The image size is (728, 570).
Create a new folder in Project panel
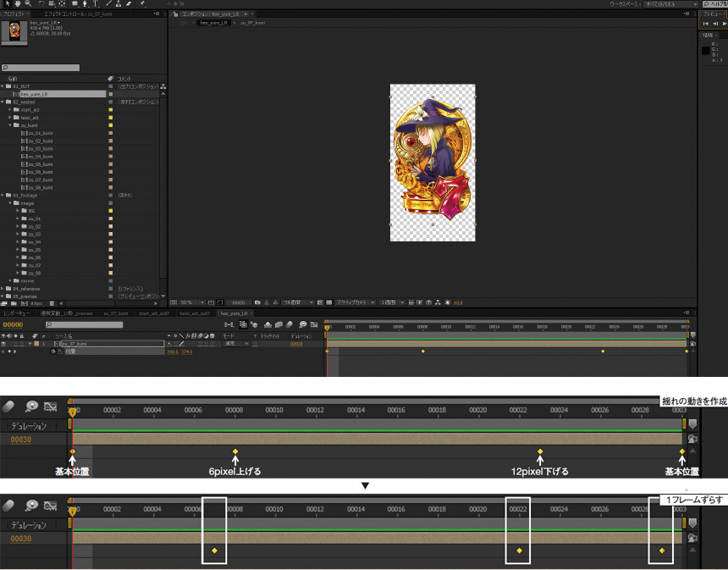pos(14,303)
